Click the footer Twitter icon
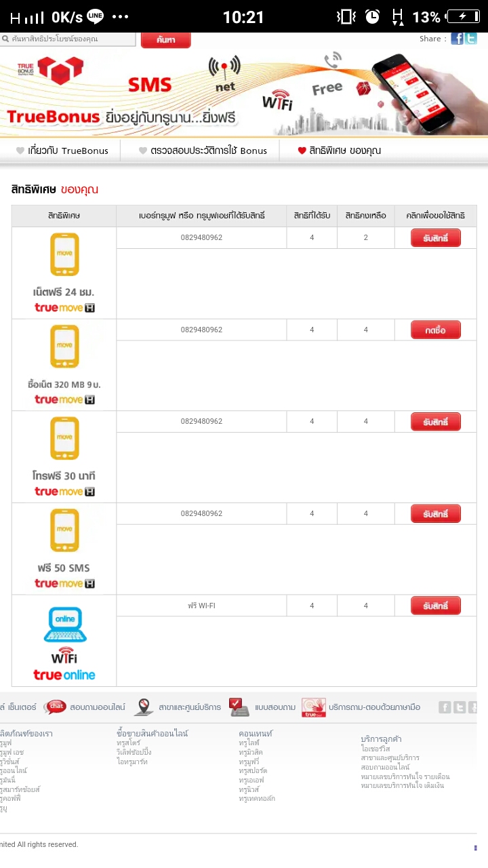This screenshot has width=488, height=868. click(x=460, y=707)
